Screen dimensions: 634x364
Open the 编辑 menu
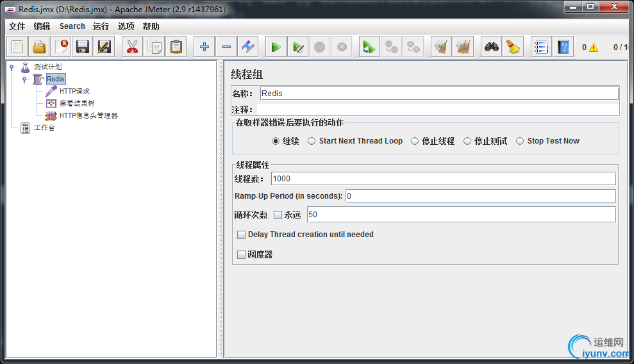pyautogui.click(x=42, y=26)
